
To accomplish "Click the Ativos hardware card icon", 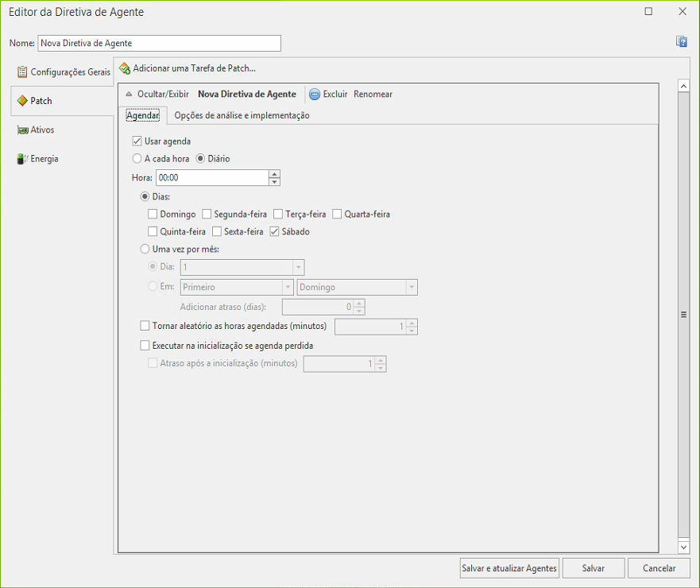I will click(23, 130).
